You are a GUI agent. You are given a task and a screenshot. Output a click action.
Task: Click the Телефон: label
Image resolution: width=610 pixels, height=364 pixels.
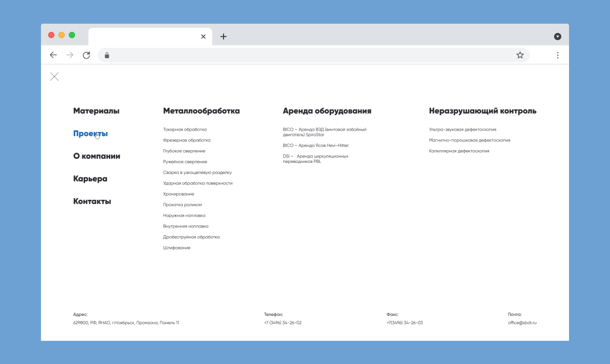[x=274, y=314]
